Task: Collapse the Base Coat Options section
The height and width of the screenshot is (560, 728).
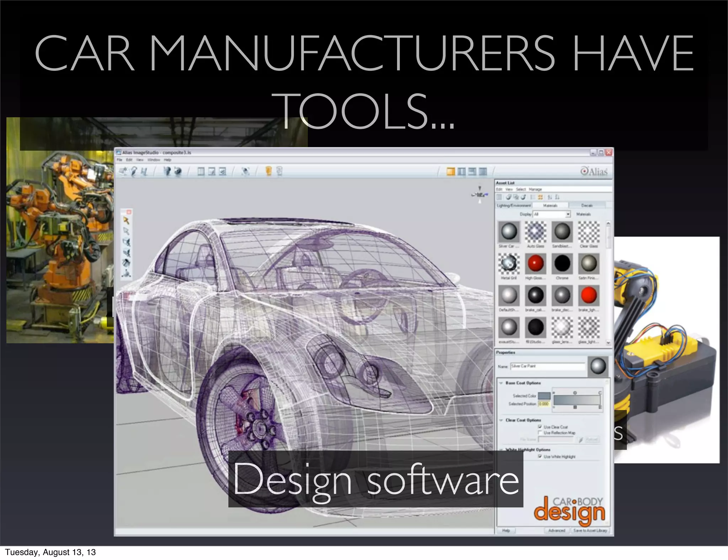Action: tap(501, 383)
